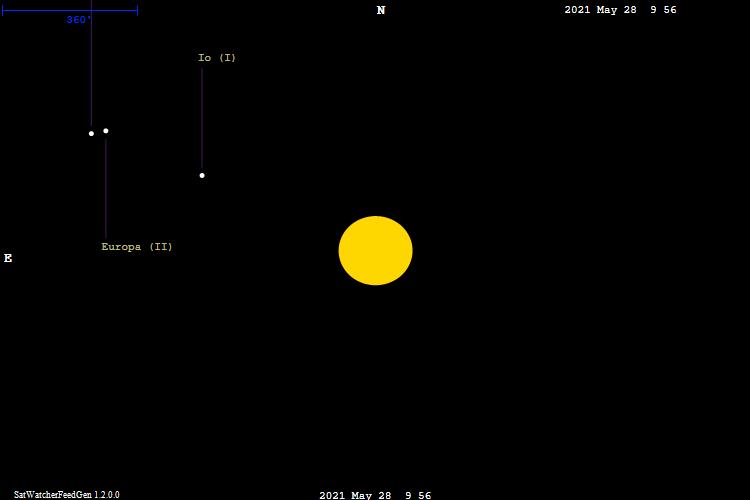The height and width of the screenshot is (500, 750).
Task: Click the leader line below Io label
Action: coord(202,118)
